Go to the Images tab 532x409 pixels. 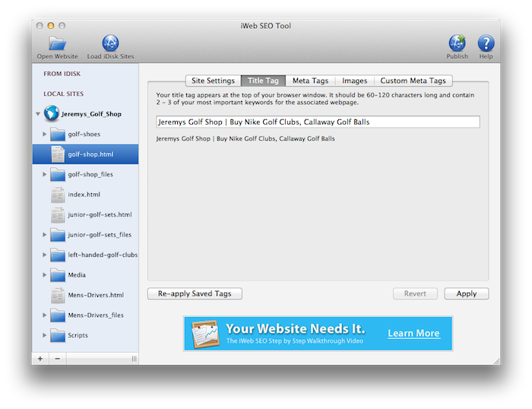[355, 81]
